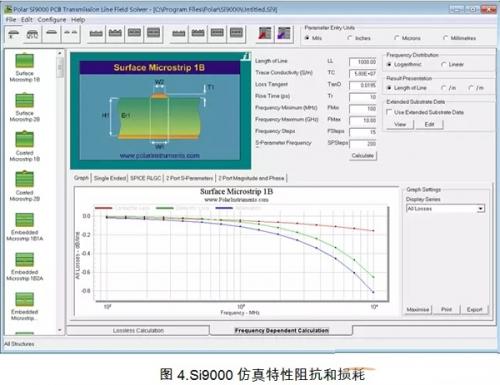Open the Configure menu
This screenshot has height=385, width=500.
tap(52, 20)
